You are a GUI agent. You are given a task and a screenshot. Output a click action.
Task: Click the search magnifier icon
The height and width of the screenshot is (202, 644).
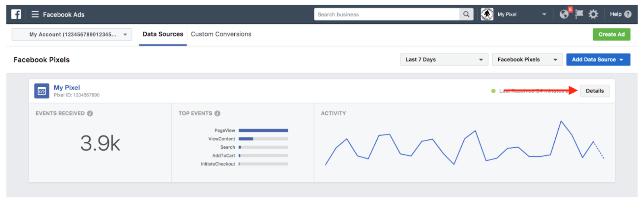click(466, 14)
